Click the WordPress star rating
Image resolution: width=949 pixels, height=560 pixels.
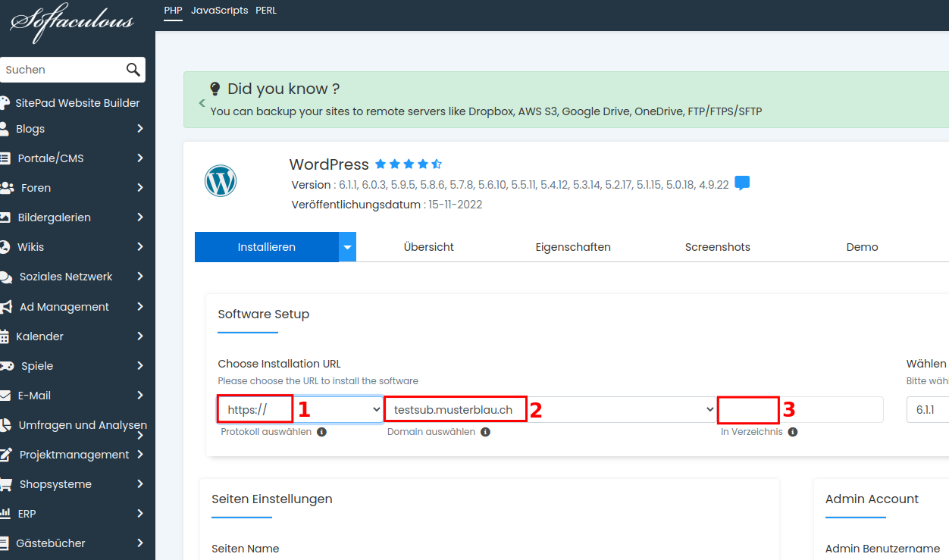coord(408,164)
